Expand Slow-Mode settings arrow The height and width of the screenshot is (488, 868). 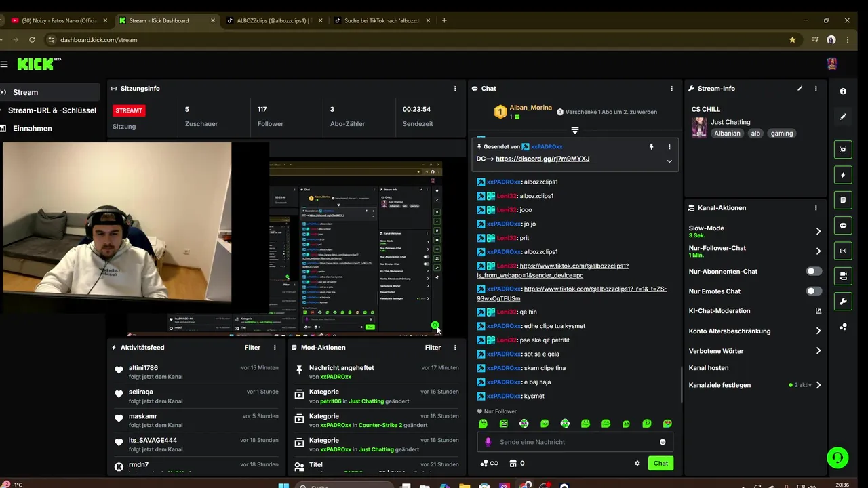point(818,231)
